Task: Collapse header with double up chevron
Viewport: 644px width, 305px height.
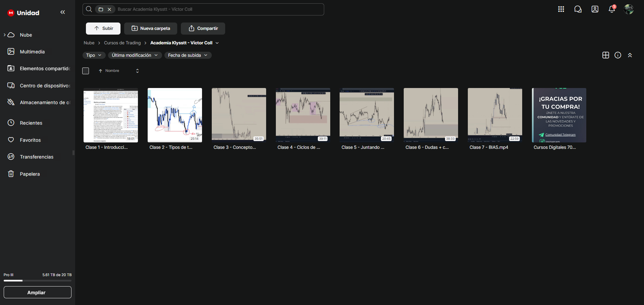Action: (630, 55)
